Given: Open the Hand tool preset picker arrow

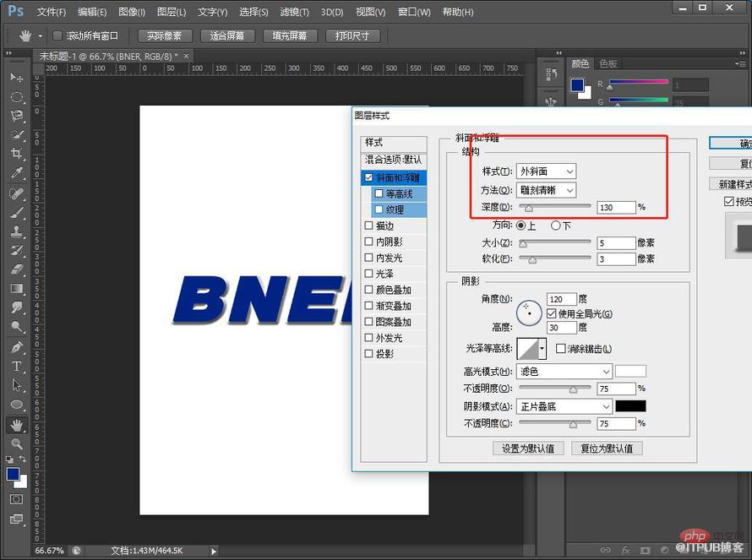Looking at the screenshot, I should (x=41, y=36).
